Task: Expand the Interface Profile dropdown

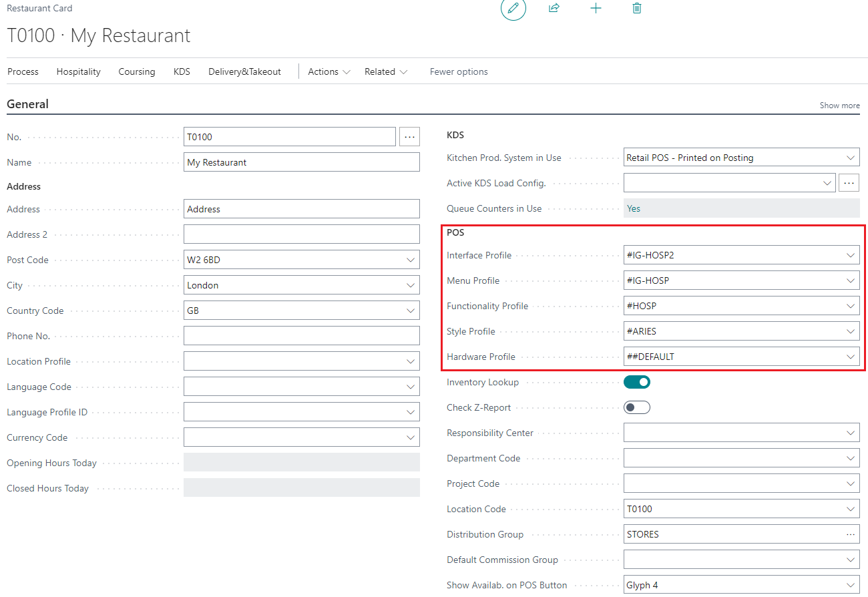Action: [x=850, y=255]
